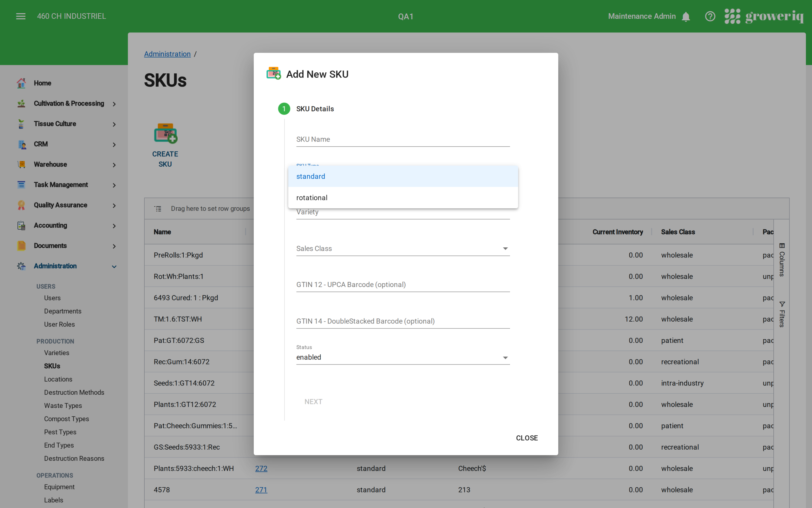This screenshot has width=812, height=508.
Task: Open User Roles in sidebar
Action: 59,324
